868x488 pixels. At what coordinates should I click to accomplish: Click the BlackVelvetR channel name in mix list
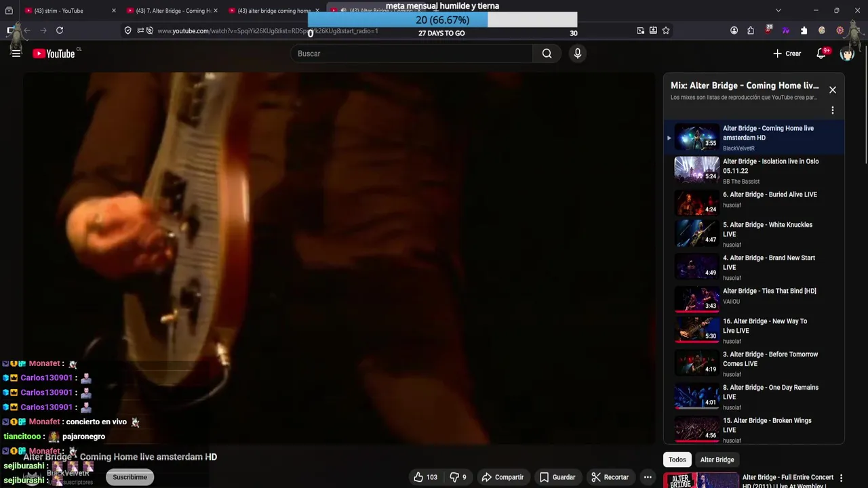[x=738, y=148]
